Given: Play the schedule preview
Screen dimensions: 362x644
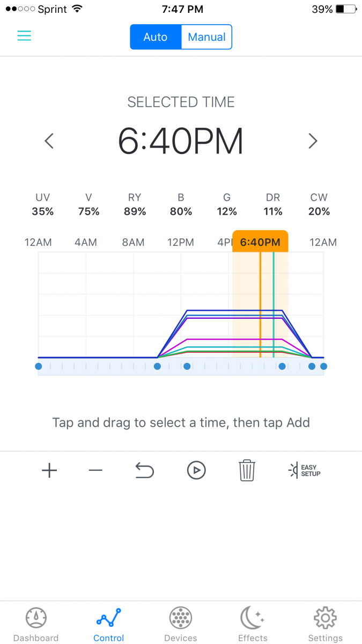Looking at the screenshot, I should [196, 471].
